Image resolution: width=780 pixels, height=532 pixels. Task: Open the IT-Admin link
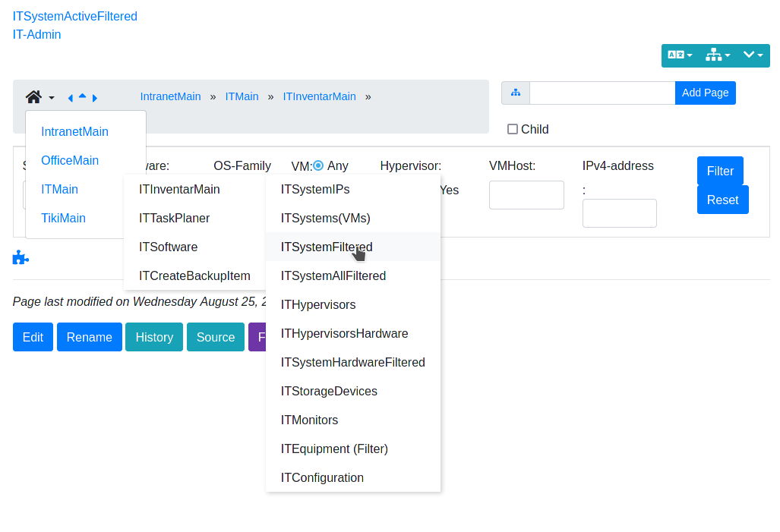click(x=36, y=34)
